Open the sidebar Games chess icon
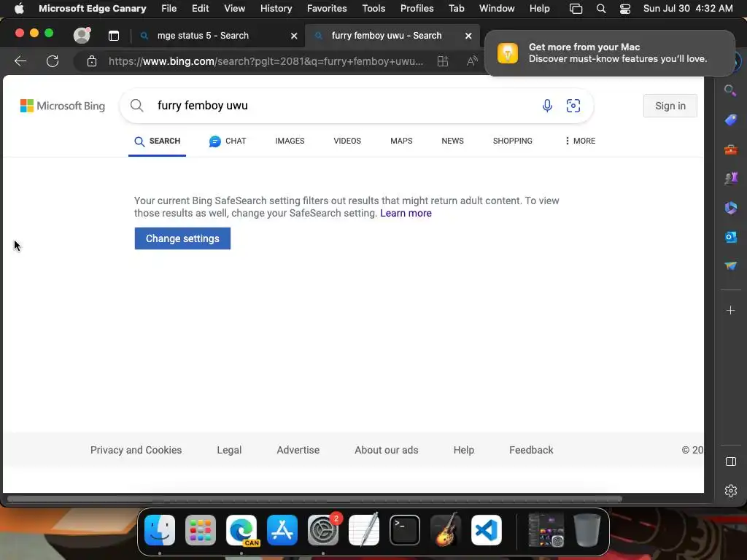 (x=730, y=179)
